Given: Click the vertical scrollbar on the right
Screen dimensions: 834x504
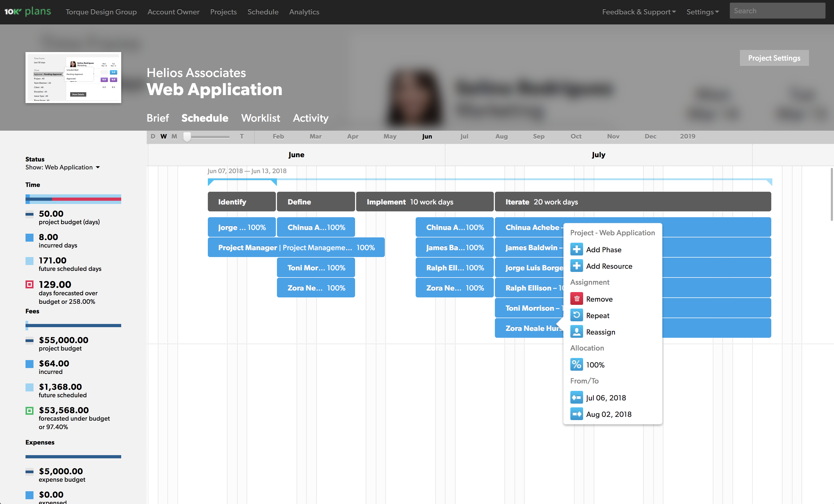Looking at the screenshot, I should [831, 194].
